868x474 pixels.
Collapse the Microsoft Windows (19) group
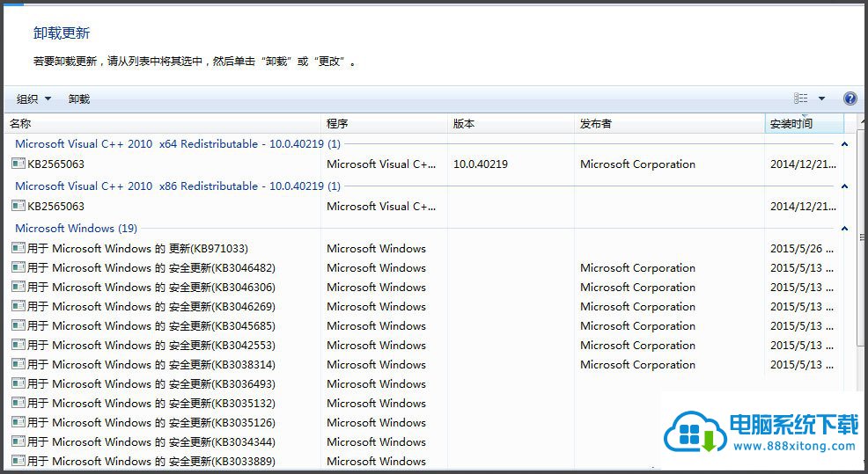[x=844, y=229]
